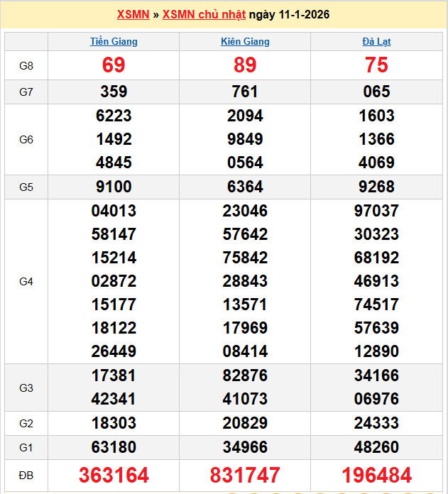Click the G8 result 75 for Đà Lạt
The height and width of the screenshot is (494, 448).
coord(376,65)
